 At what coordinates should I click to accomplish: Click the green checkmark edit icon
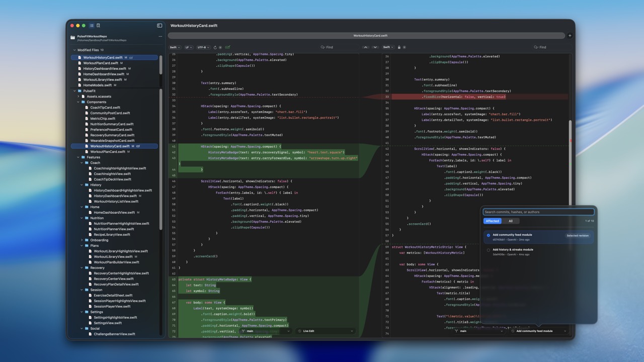[227, 47]
